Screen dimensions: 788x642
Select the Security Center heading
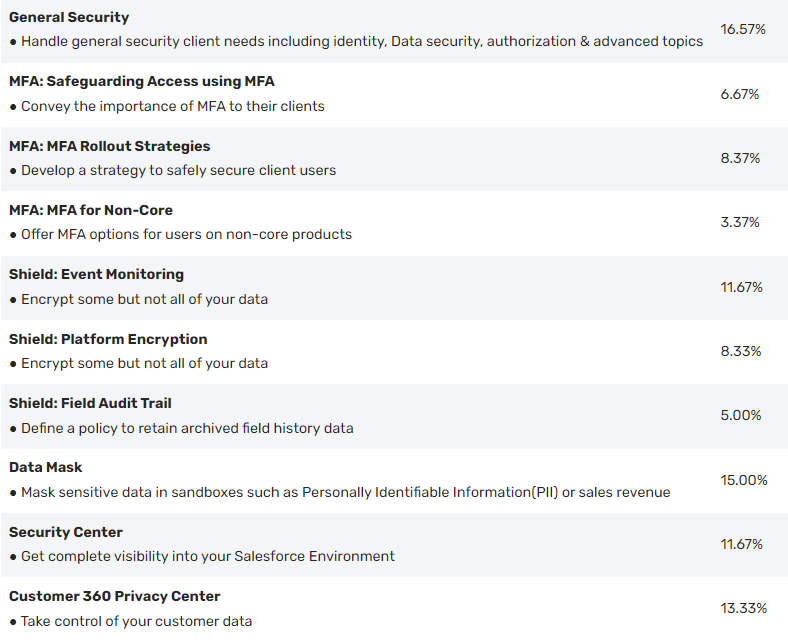[x=66, y=532]
